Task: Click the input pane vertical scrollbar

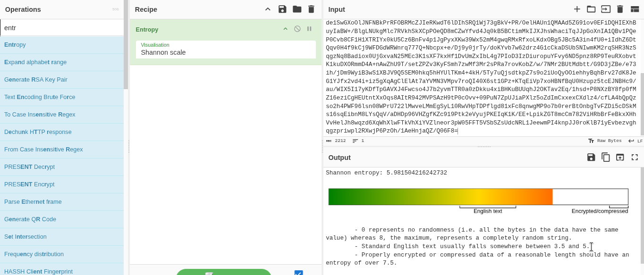Action: 642,104
